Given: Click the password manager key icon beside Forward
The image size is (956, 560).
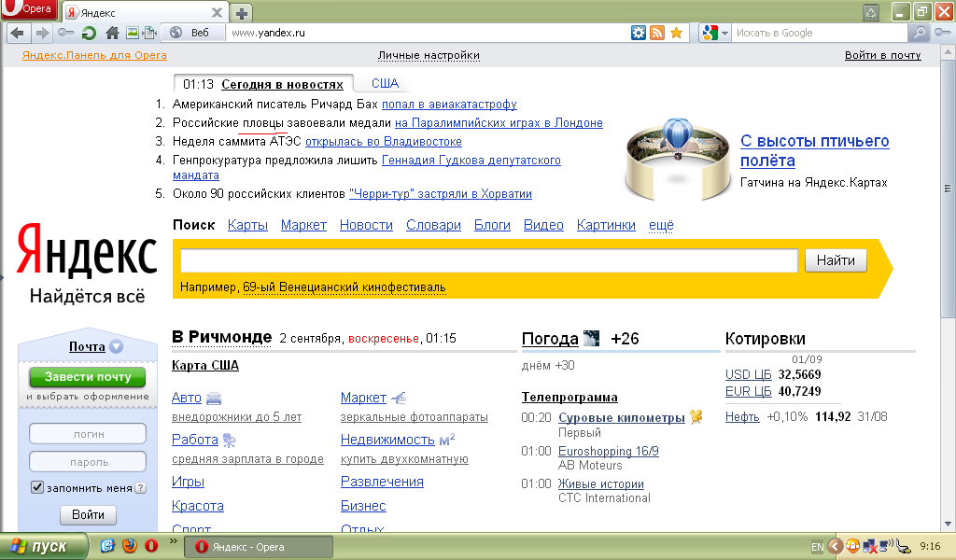Looking at the screenshot, I should 66,33.
